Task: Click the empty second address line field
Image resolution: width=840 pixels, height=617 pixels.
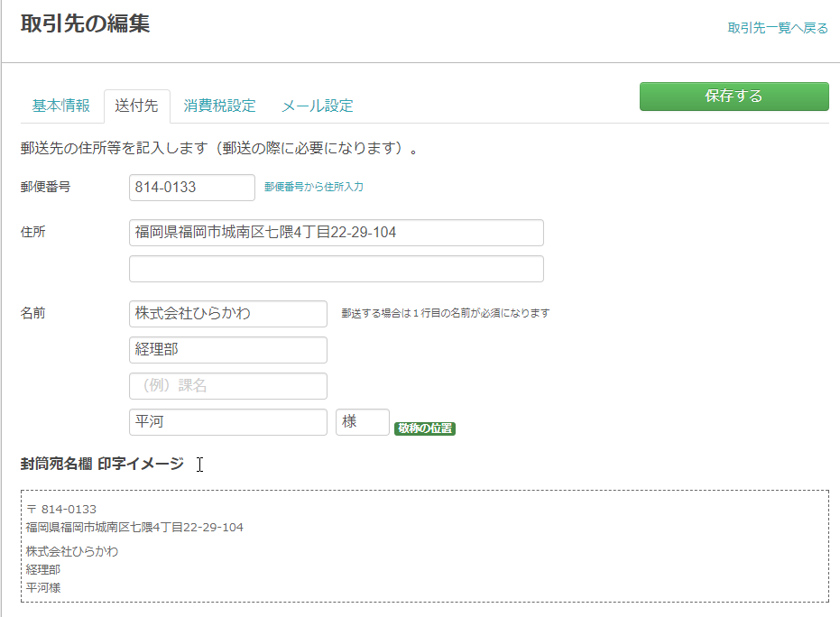Action: click(x=337, y=269)
